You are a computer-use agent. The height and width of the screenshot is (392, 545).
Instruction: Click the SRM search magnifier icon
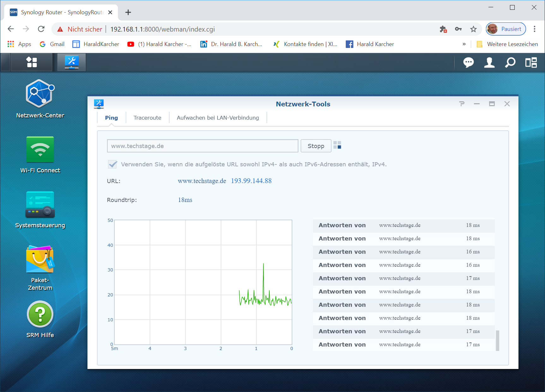[510, 62]
